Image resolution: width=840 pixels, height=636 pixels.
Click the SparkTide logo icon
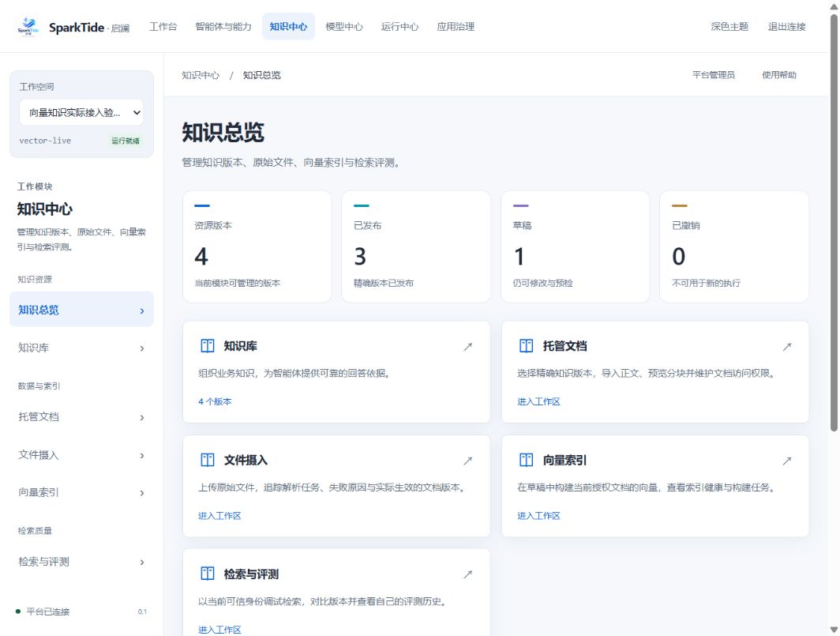(28, 26)
